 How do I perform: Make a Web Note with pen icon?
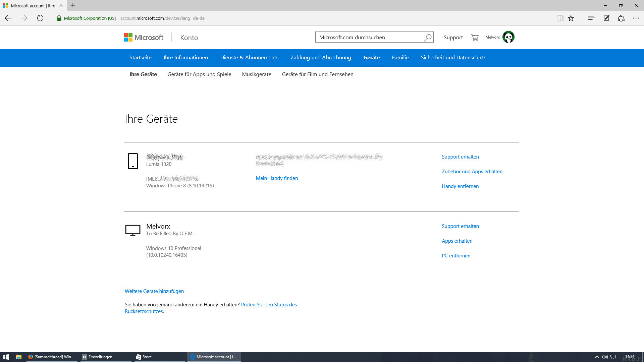tap(606, 18)
